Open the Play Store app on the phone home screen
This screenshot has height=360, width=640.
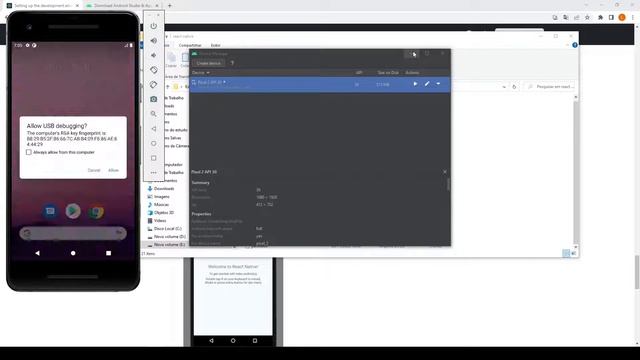[73, 211]
